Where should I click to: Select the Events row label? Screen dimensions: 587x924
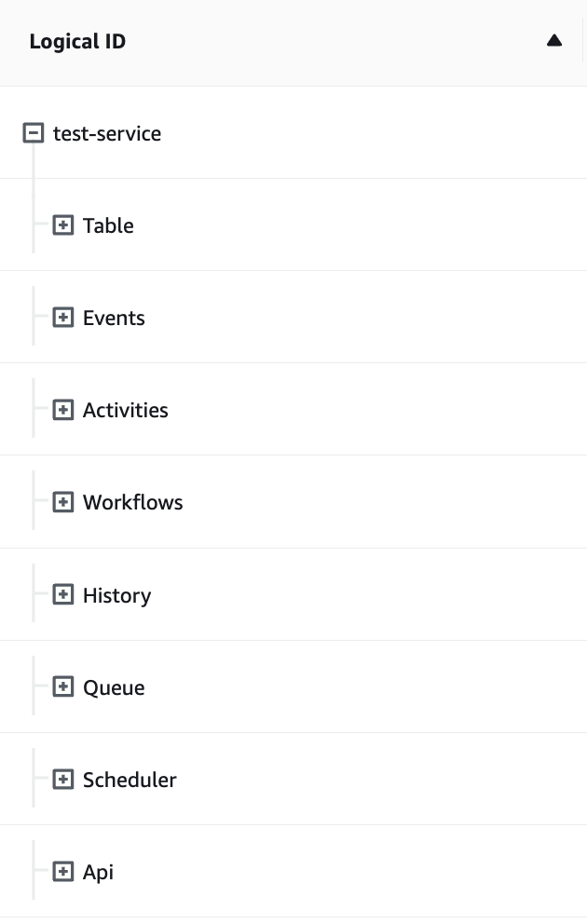[x=114, y=318]
